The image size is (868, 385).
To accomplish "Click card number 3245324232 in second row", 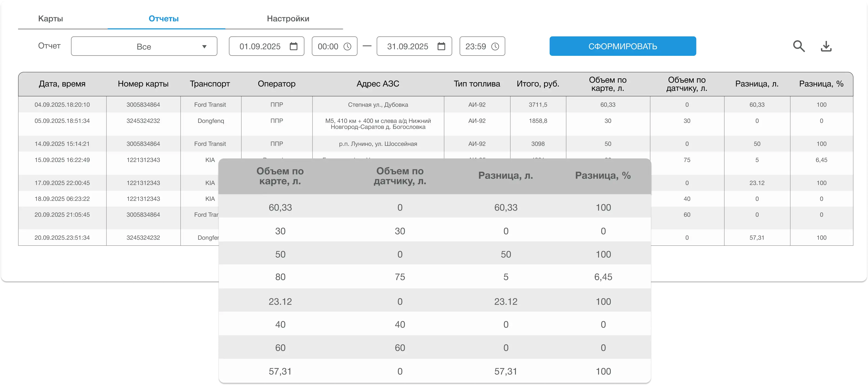I will [x=143, y=121].
